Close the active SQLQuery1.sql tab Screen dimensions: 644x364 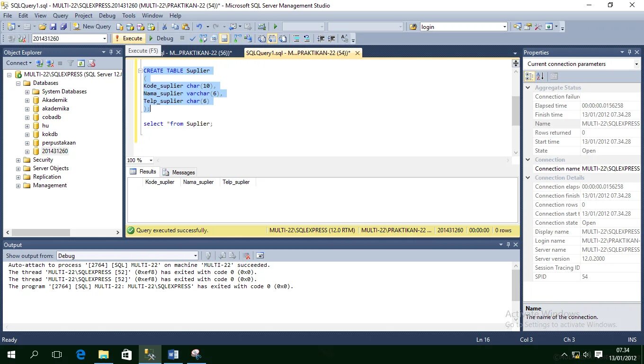pyautogui.click(x=358, y=53)
